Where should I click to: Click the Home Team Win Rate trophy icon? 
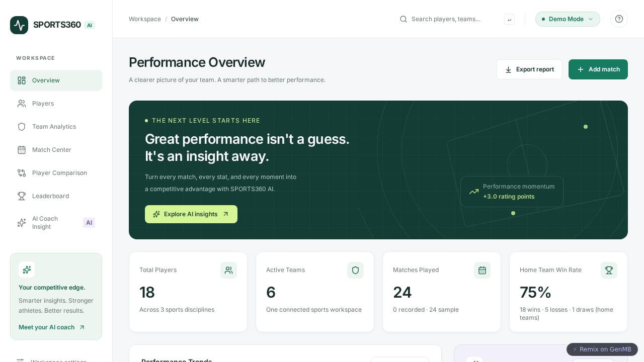(609, 270)
